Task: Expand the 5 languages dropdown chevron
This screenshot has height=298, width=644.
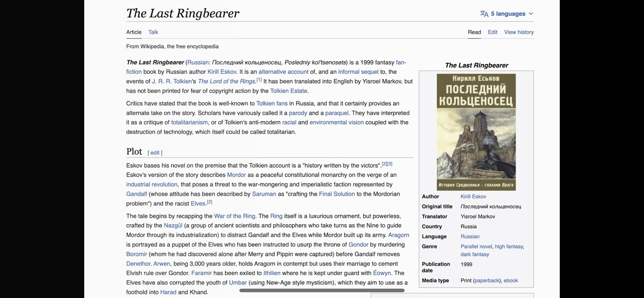Action: (531, 14)
